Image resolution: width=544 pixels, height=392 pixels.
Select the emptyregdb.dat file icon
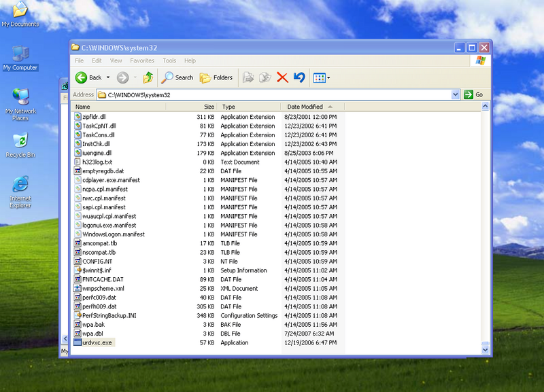78,171
